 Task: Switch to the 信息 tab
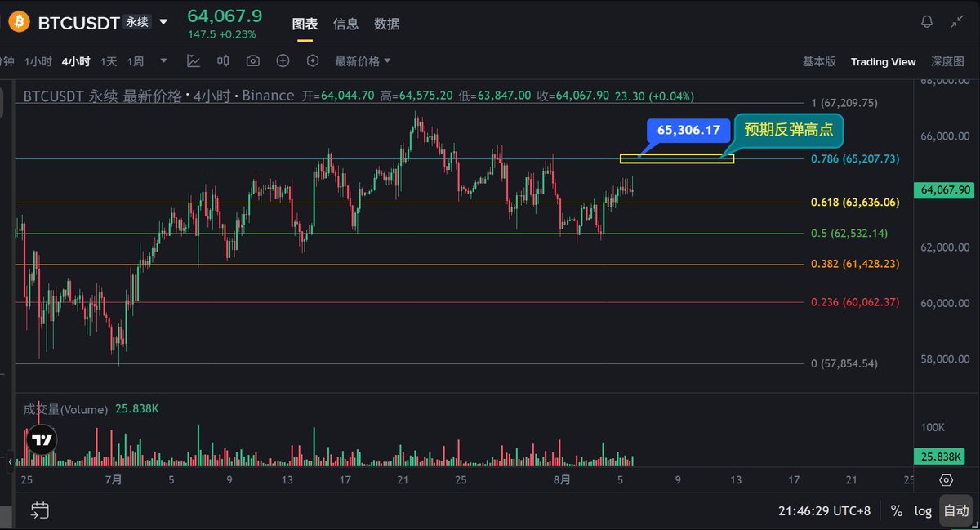coord(346,24)
